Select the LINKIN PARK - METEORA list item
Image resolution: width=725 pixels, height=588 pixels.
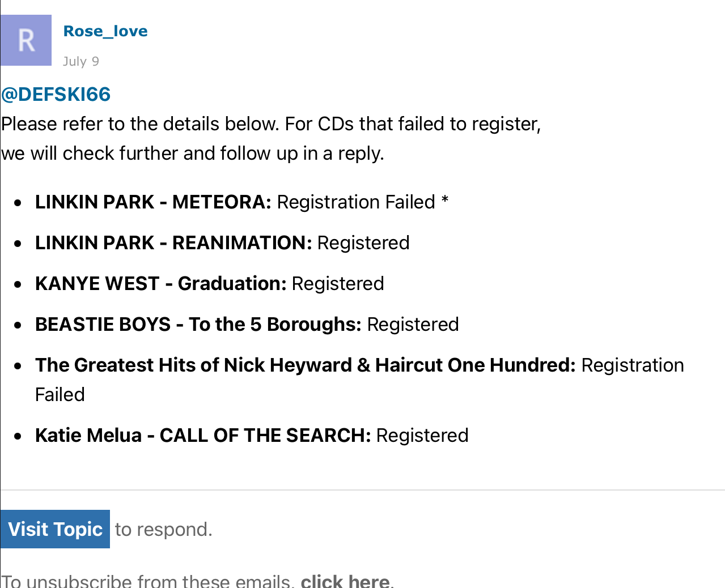point(242,202)
